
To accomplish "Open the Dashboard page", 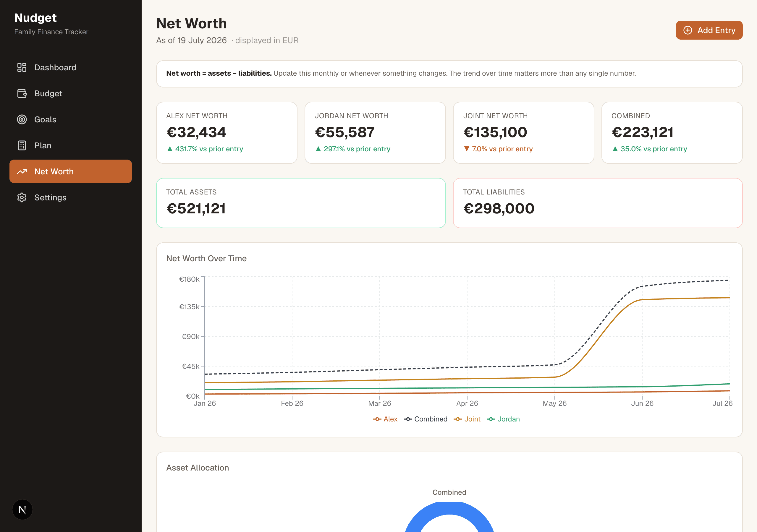I will 71,68.
